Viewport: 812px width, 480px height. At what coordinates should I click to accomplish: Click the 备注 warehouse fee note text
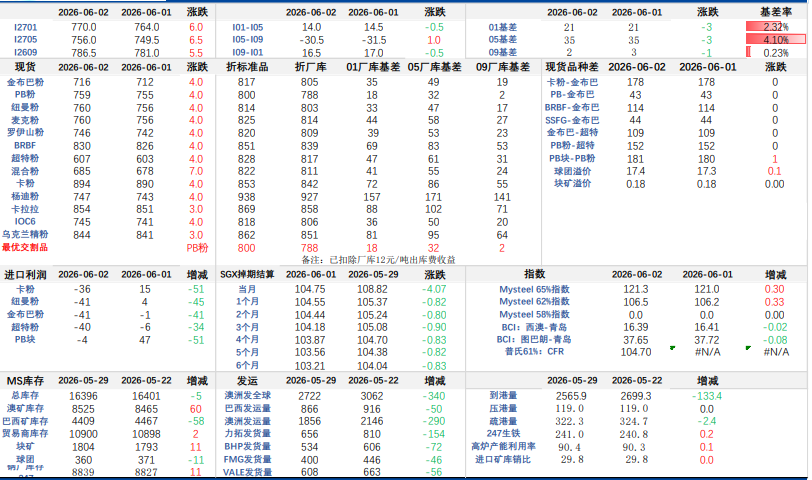[379, 259]
